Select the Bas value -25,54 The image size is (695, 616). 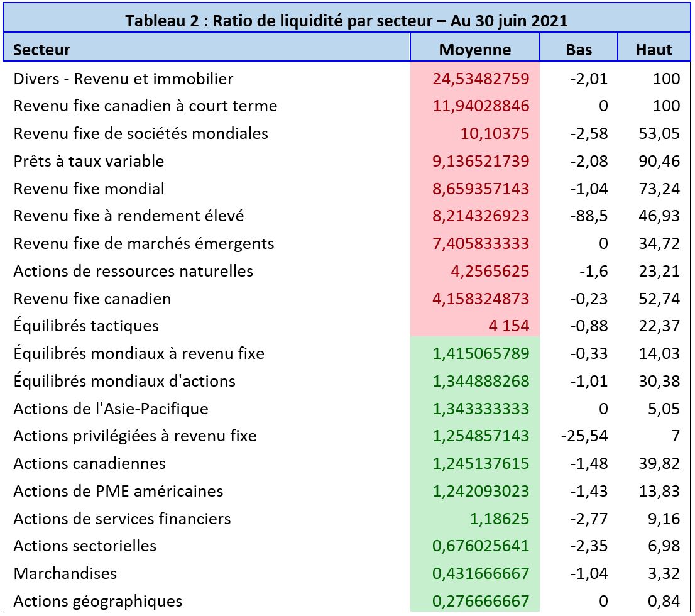(x=584, y=436)
